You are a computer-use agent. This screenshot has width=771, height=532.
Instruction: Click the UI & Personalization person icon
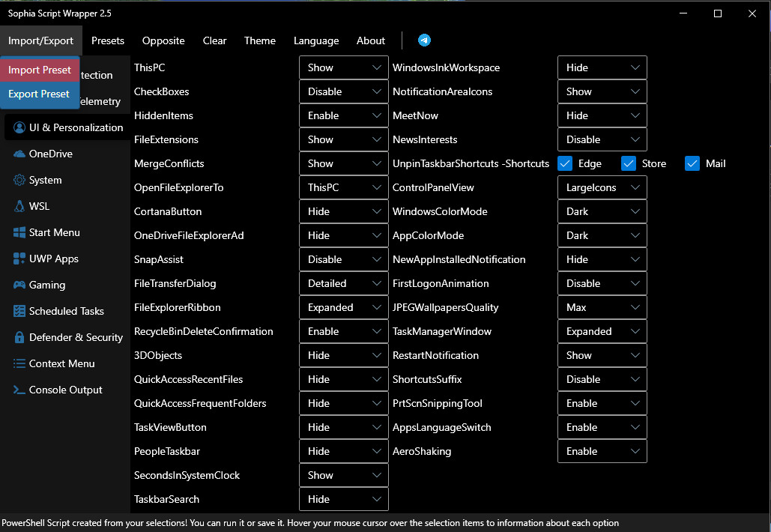19,128
